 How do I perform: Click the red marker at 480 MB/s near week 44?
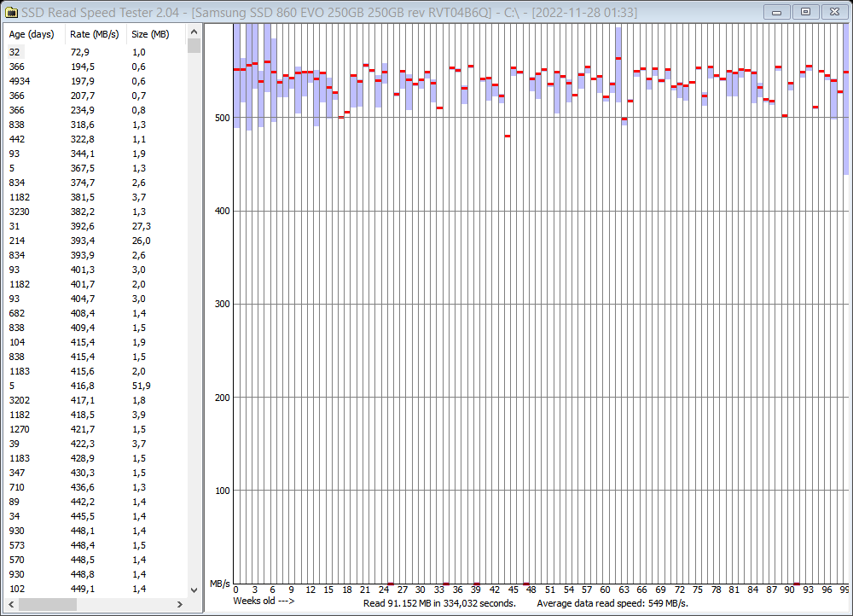point(508,136)
